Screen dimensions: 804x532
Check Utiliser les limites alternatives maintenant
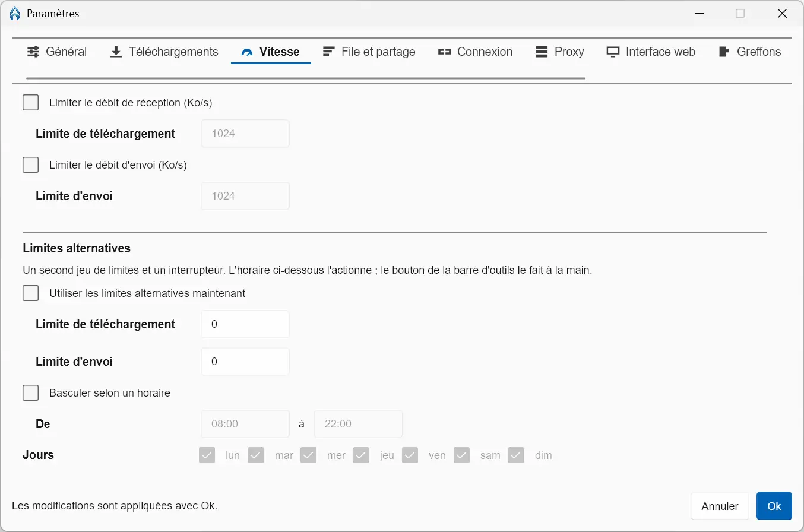coord(30,293)
